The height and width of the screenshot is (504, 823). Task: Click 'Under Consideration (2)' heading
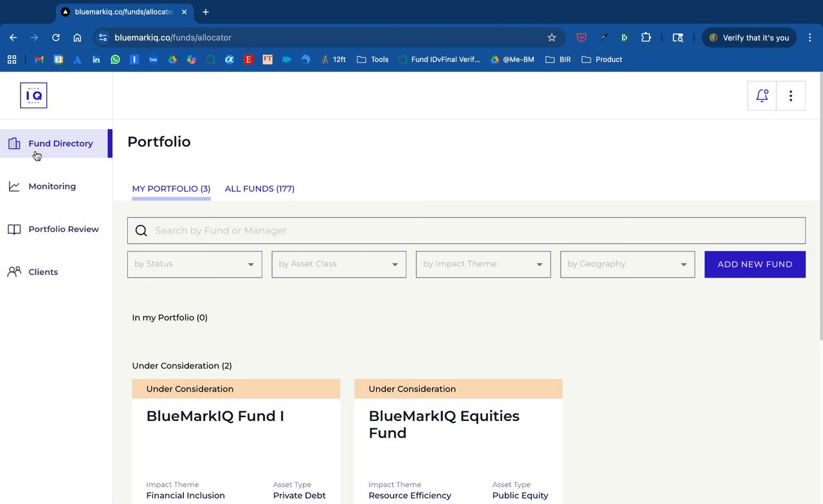pos(182,366)
